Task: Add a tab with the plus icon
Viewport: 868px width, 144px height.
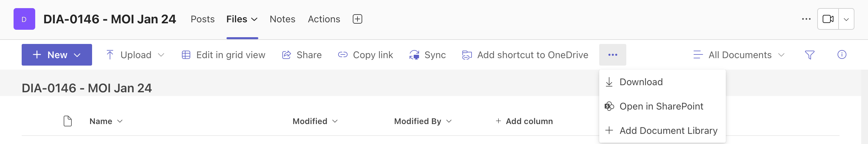Action: [357, 19]
